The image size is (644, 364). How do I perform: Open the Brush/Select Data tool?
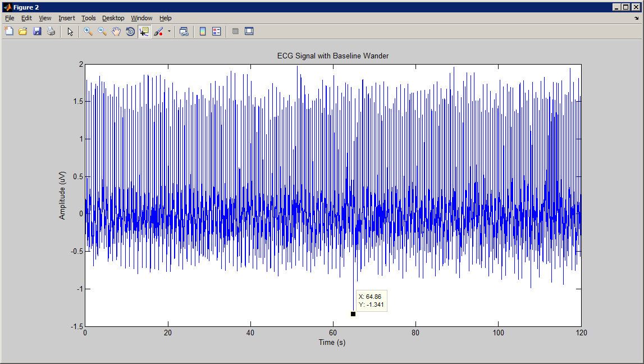158,31
